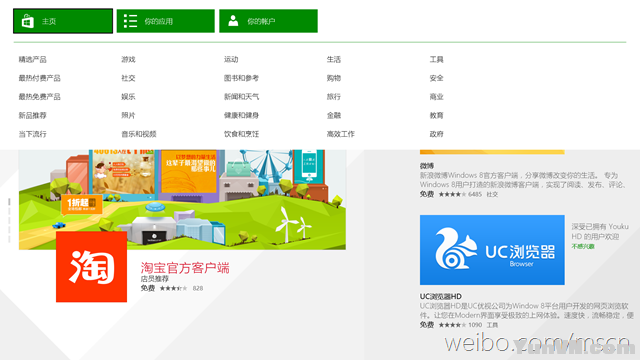Click the 1折起 orange sign in banner
This screenshot has width=640, height=360.
click(x=82, y=204)
